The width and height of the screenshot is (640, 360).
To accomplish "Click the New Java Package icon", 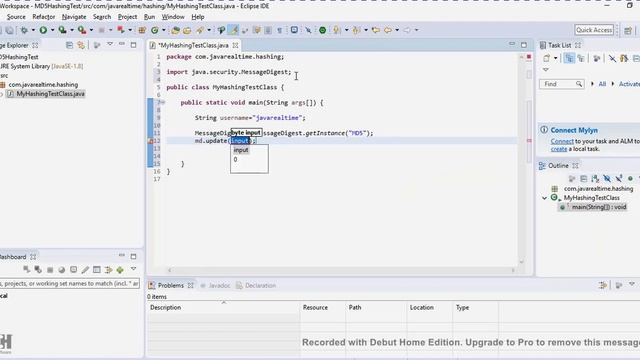I will click(142, 30).
